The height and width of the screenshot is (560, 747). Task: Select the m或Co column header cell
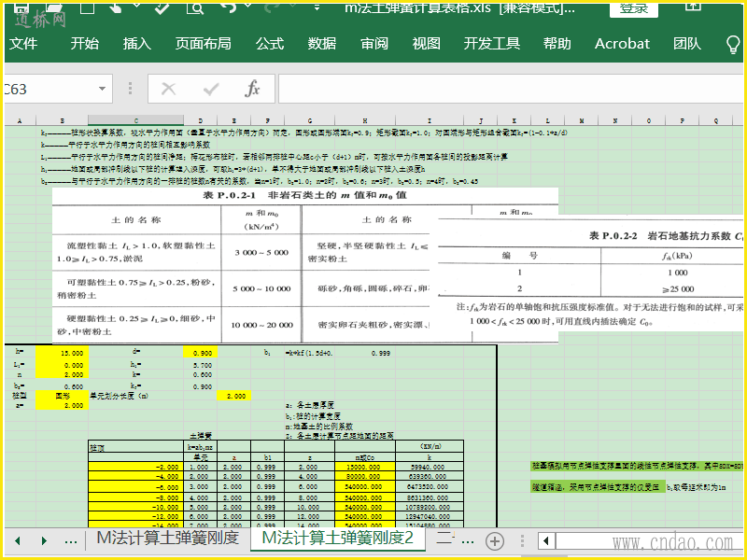coord(365,457)
